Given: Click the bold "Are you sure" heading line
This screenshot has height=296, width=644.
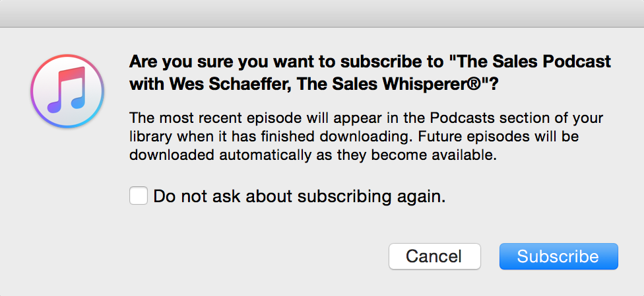Looking at the screenshot, I should click(x=370, y=62).
